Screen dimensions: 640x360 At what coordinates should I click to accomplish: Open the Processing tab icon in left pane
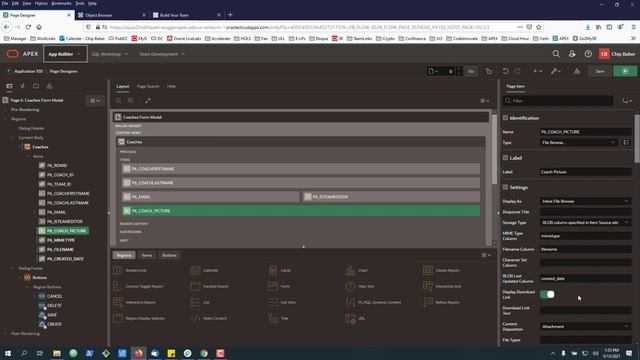click(x=36, y=86)
